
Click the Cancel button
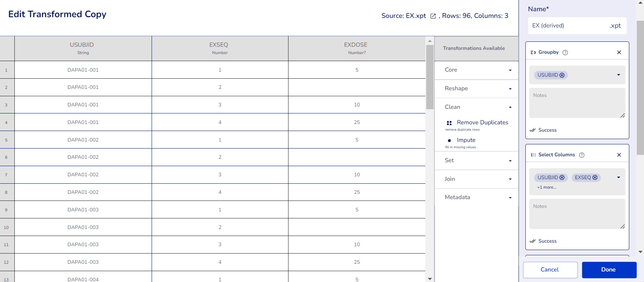coord(550,270)
